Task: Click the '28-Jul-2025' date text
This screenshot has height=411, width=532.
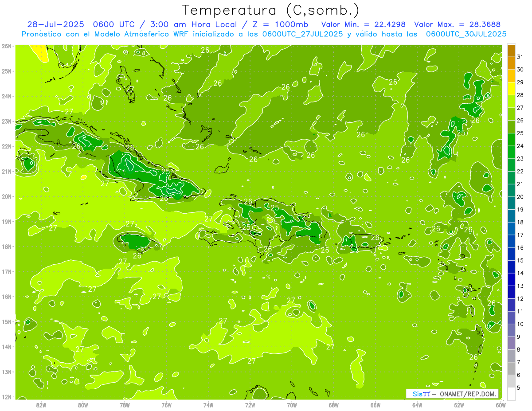Action: point(55,24)
